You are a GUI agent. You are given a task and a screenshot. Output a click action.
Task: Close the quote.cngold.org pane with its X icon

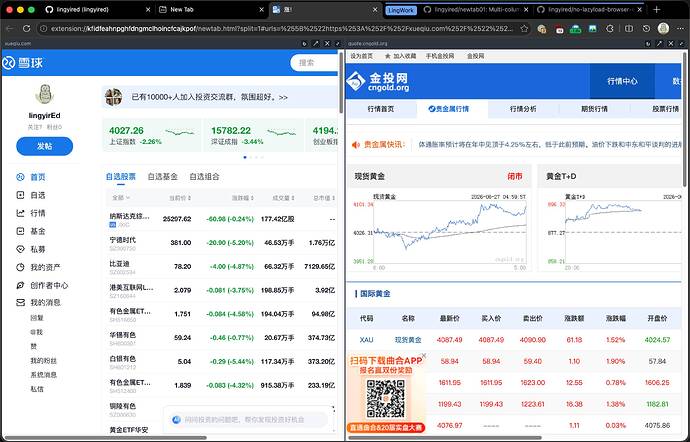pyautogui.click(x=671, y=44)
